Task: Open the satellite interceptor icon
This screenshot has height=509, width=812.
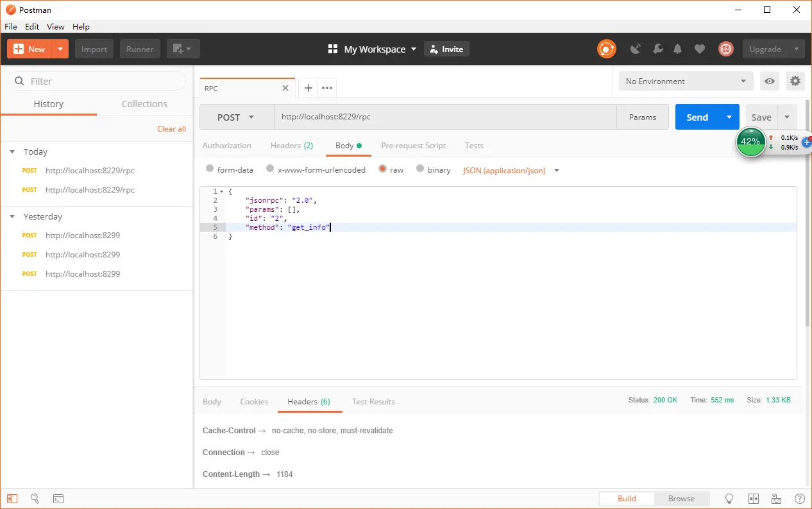Action: [636, 49]
